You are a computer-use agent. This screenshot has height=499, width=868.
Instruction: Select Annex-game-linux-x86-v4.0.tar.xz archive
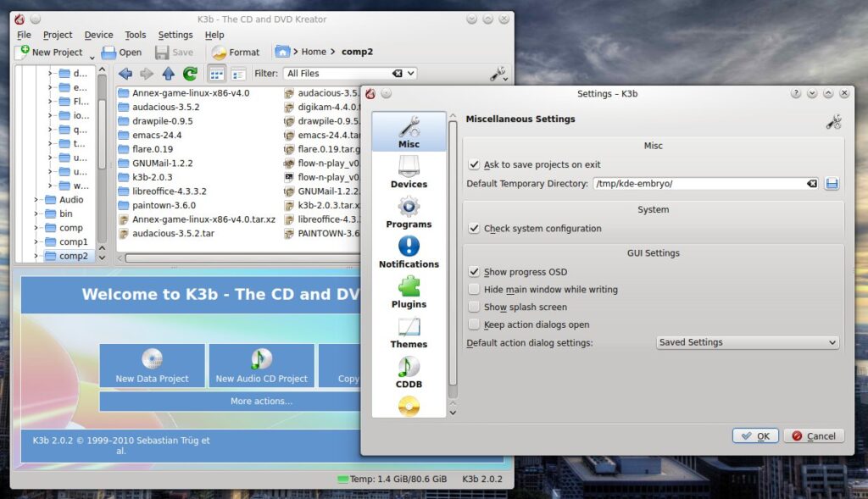[198, 219]
